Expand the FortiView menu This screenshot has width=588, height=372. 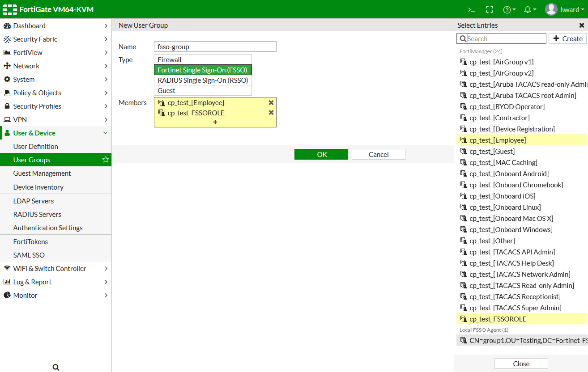tap(55, 53)
